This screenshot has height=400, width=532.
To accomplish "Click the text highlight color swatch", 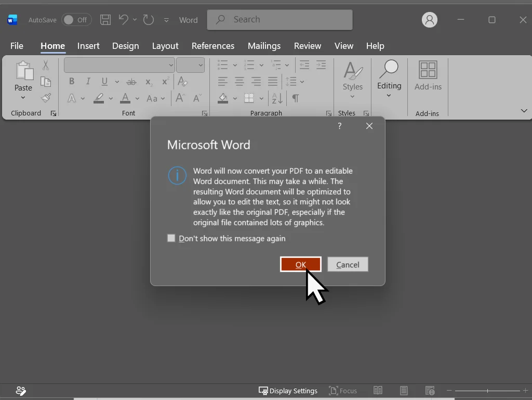I will point(99,98).
